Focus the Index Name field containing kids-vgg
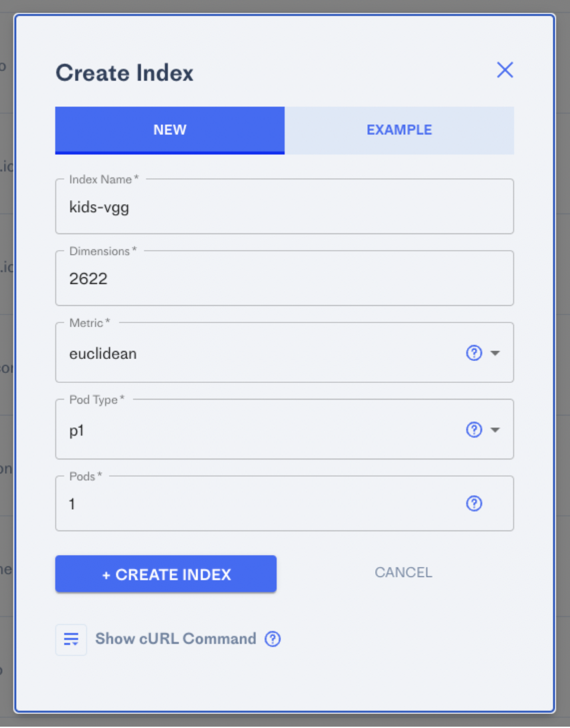570x728 pixels. pos(284,207)
